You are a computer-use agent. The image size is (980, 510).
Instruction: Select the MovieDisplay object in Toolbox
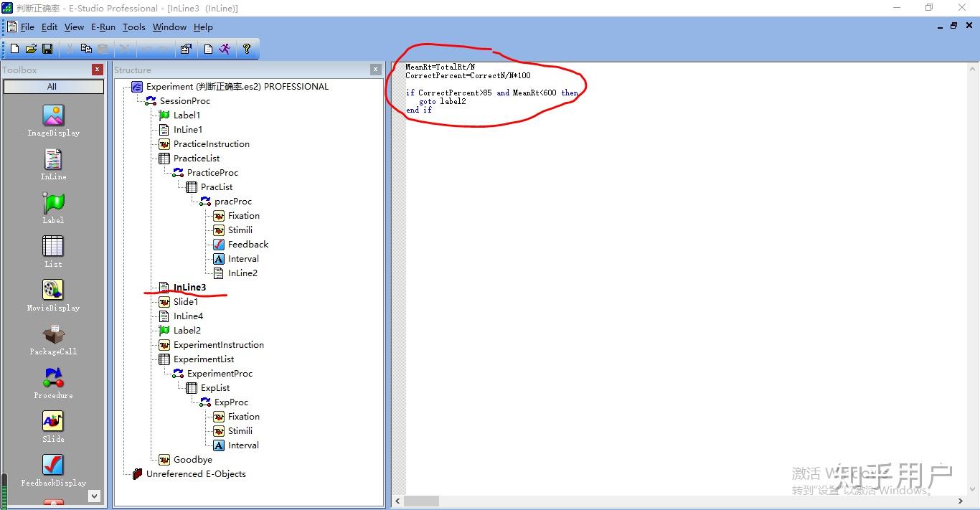[x=53, y=296]
